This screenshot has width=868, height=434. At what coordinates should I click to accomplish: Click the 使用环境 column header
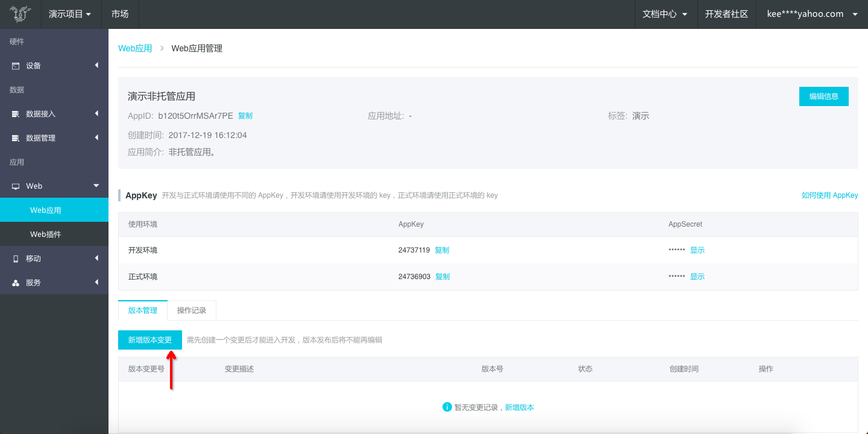[143, 224]
